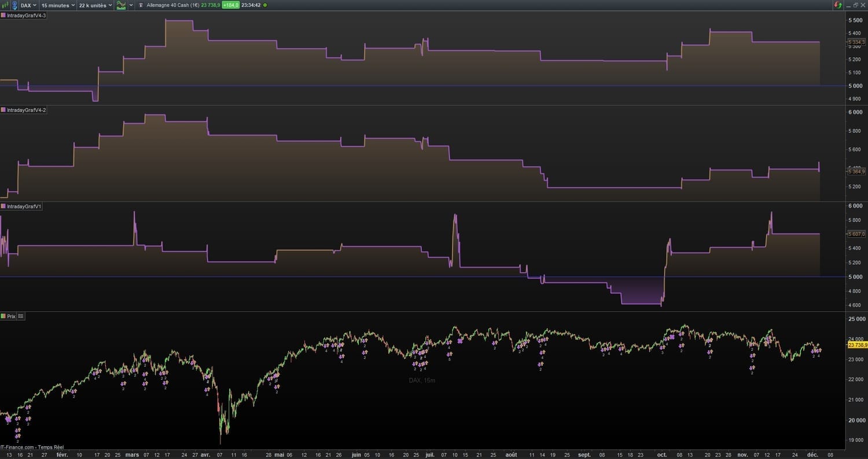Viewport: 868px width, 459px height.
Task: Click the instrument info icon before Allemagne 40
Action: [141, 5]
